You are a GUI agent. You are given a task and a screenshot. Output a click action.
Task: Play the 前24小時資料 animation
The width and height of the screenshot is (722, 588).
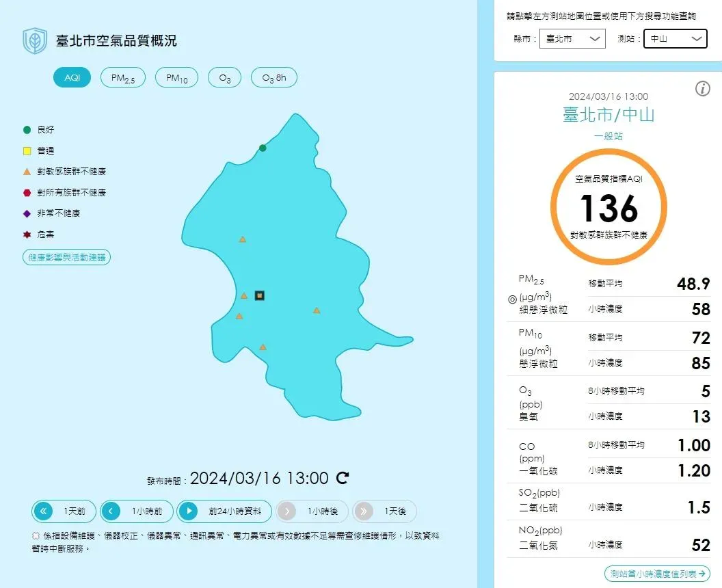coord(188,511)
